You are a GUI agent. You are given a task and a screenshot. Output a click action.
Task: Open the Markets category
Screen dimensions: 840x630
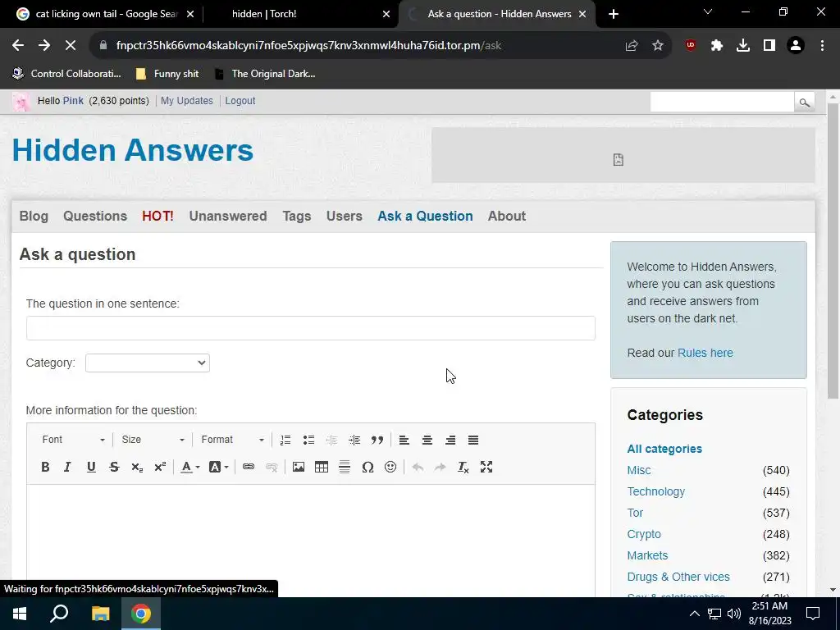tap(647, 556)
